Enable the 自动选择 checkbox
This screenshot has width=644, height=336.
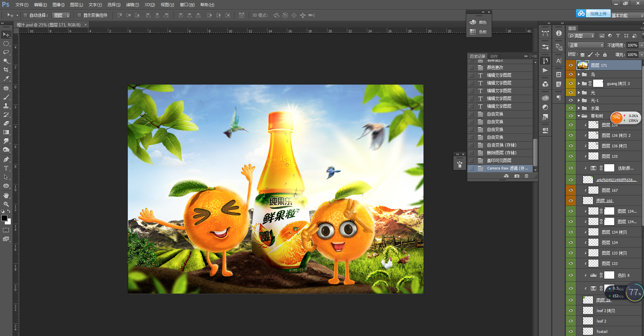pyautogui.click(x=25, y=15)
